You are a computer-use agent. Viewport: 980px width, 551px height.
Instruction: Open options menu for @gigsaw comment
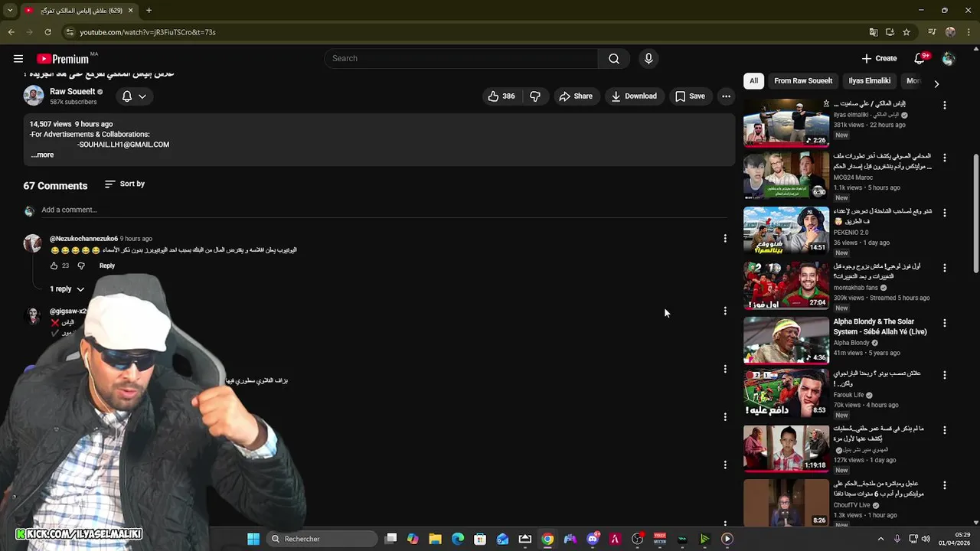(725, 311)
